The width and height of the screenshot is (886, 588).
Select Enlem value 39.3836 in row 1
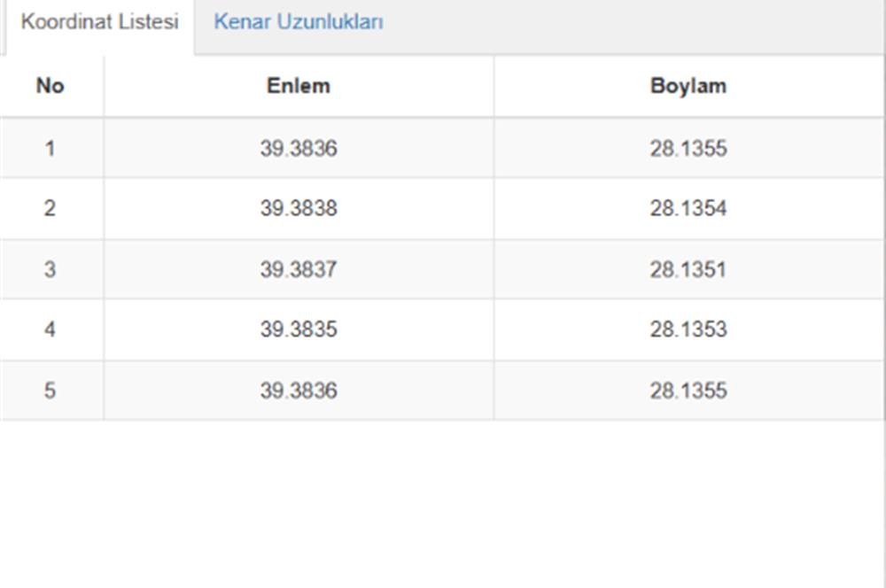click(299, 149)
